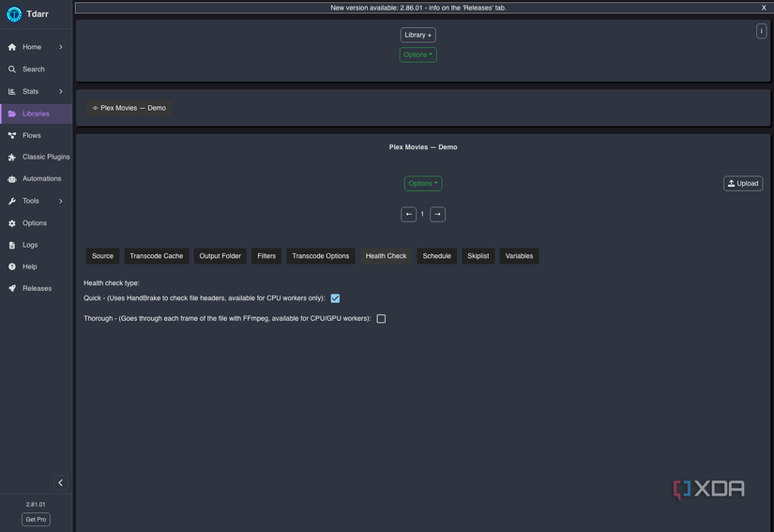Click the Tdarr logo icon

14,14
